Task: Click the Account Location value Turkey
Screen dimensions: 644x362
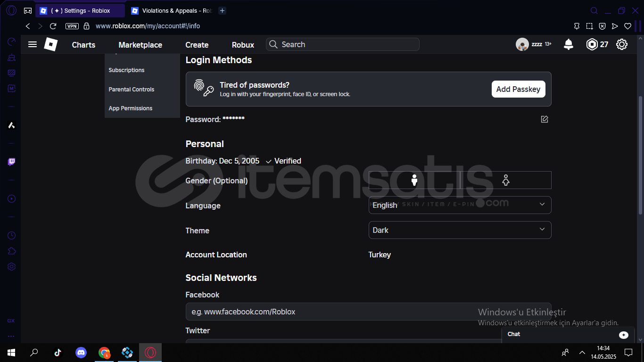Action: 380,255
